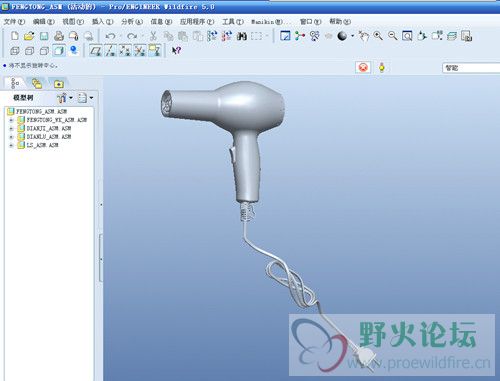The width and height of the screenshot is (500, 381).
Task: Expand the LS_ASM.ASM subassembly node
Action: tap(11, 145)
